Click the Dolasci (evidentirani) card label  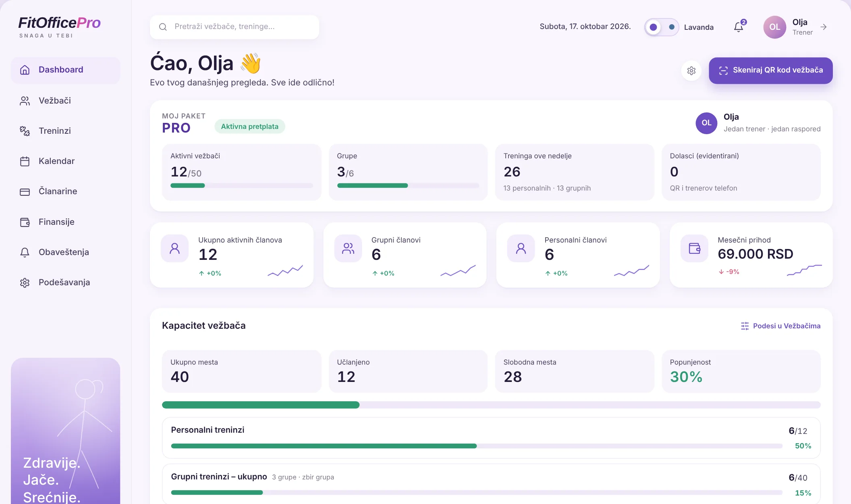click(x=704, y=156)
